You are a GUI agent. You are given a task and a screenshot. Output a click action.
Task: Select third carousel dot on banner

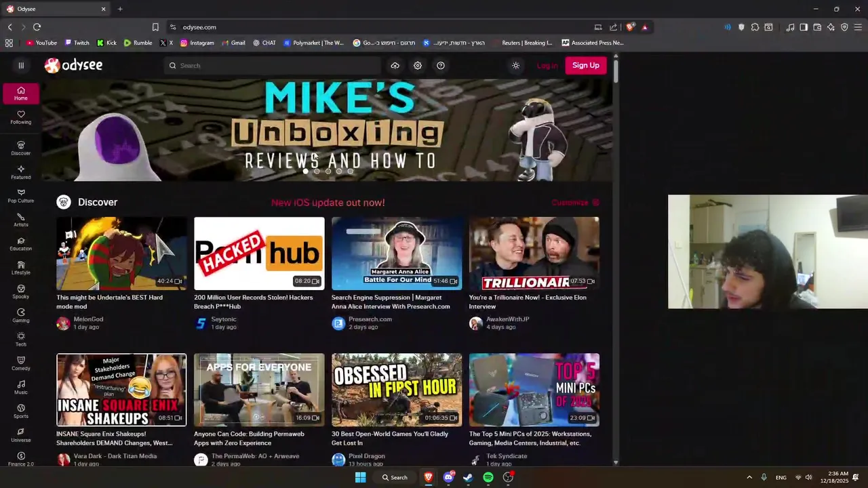(328, 171)
